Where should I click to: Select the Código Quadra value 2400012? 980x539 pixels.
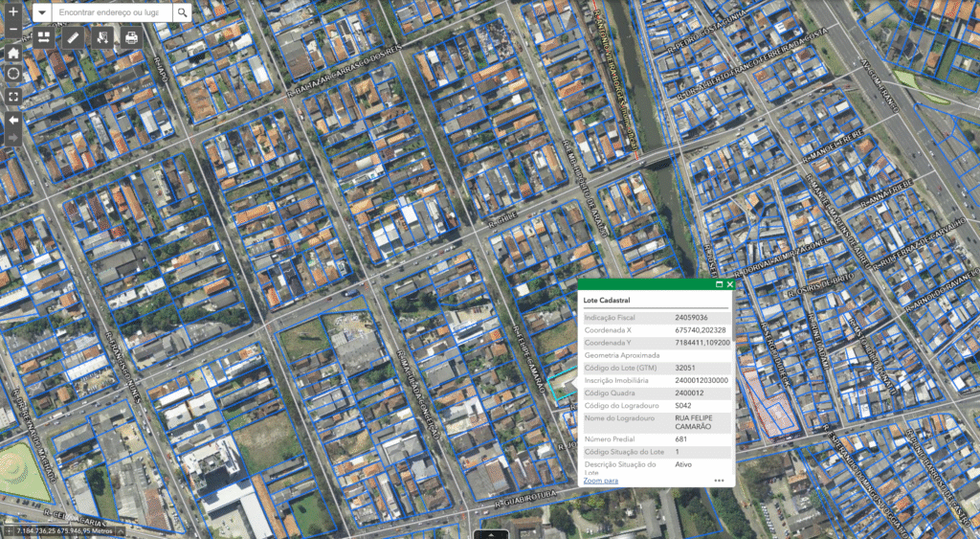(x=689, y=393)
